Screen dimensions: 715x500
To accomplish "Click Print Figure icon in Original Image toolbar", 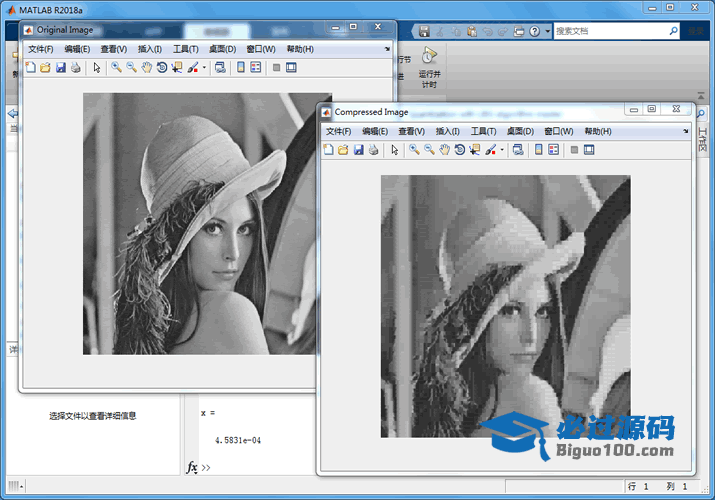I will [76, 67].
